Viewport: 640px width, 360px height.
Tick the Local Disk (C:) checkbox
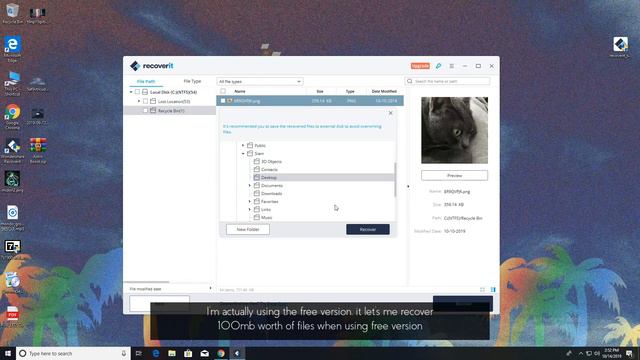pyautogui.click(x=138, y=92)
